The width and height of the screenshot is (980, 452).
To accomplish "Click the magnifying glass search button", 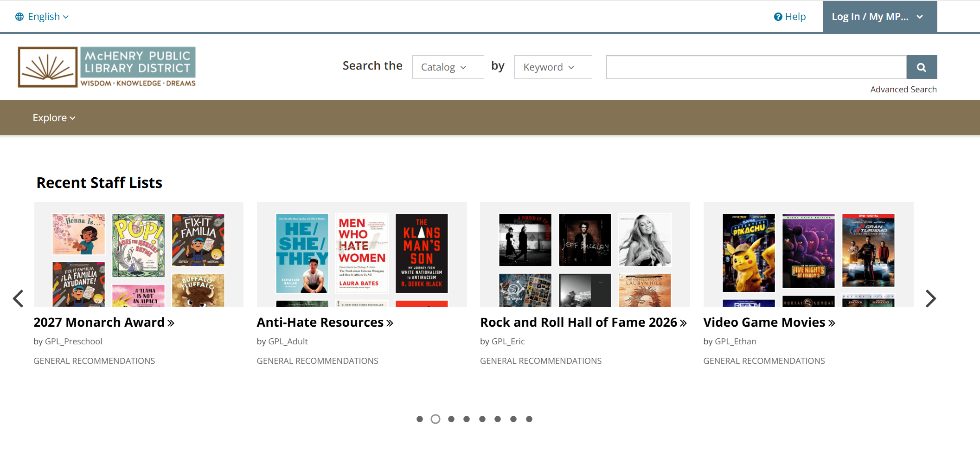I will tap(921, 67).
